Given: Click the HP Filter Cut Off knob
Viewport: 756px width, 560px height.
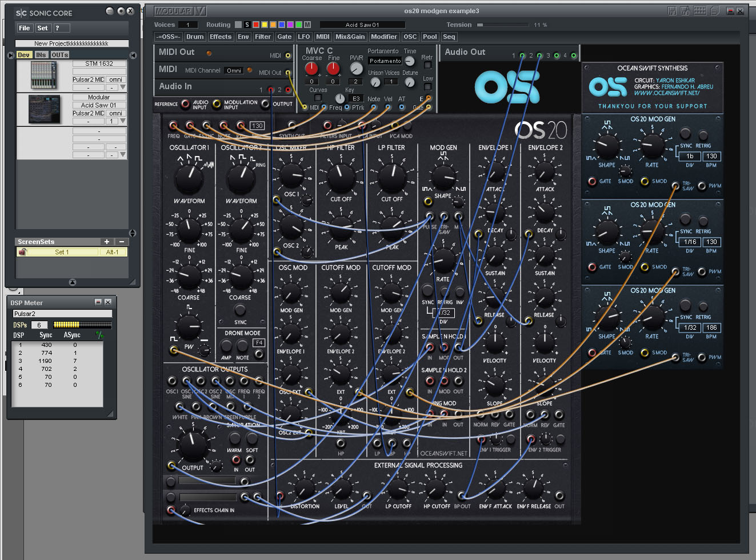Looking at the screenshot, I should [341, 178].
